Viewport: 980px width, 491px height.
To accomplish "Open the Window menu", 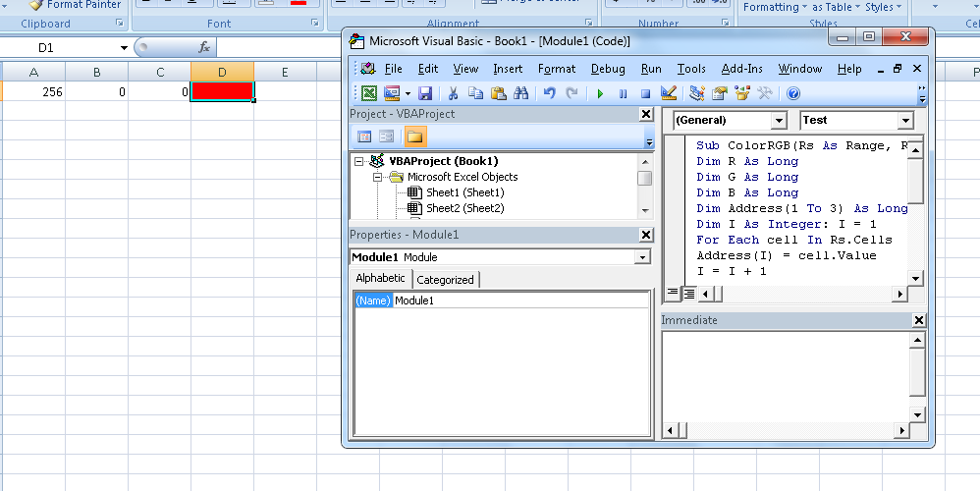I will tap(800, 69).
